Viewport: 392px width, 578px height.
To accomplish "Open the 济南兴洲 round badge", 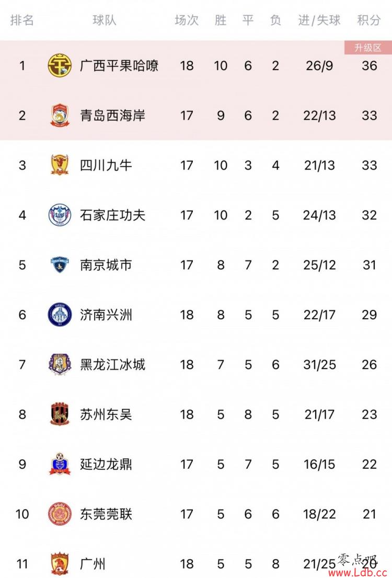I will click(60, 315).
